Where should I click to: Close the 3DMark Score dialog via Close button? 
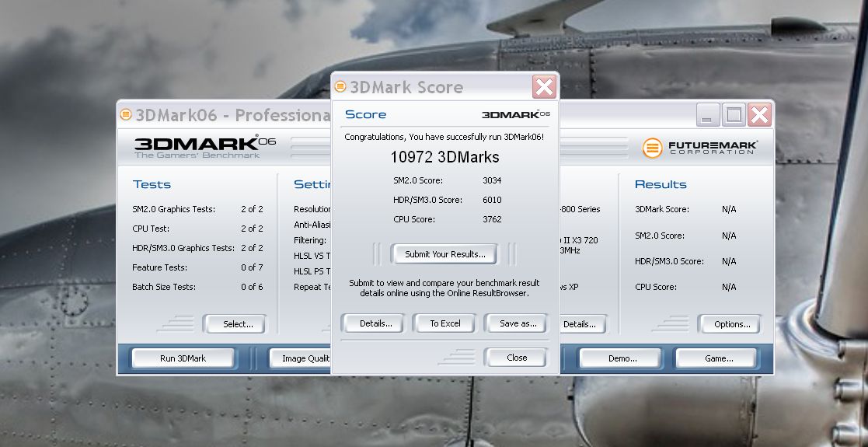(x=517, y=358)
